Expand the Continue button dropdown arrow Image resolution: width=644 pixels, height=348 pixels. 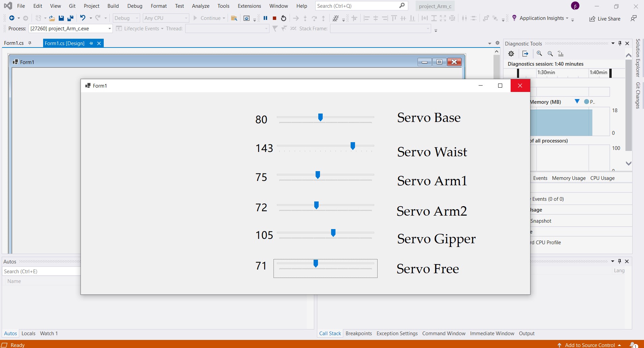224,18
